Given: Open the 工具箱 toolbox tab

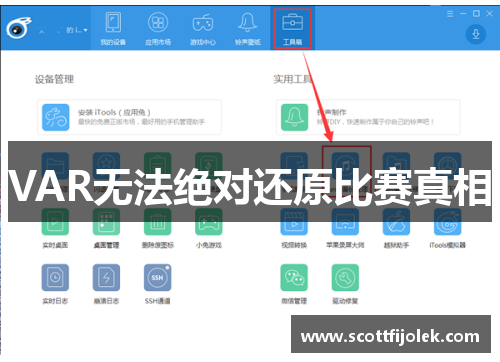Looking at the screenshot, I should click(x=292, y=29).
